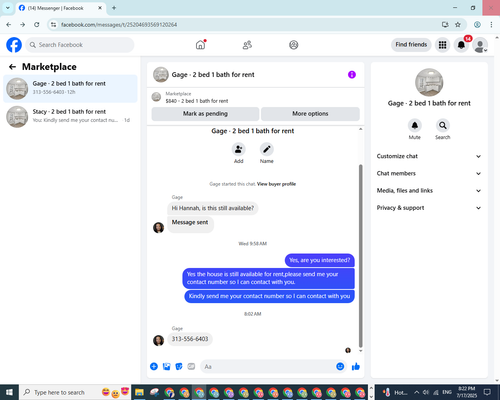Open Facebook home logo
Image resolution: width=500 pixels, height=400 pixels.
[x=14, y=45]
